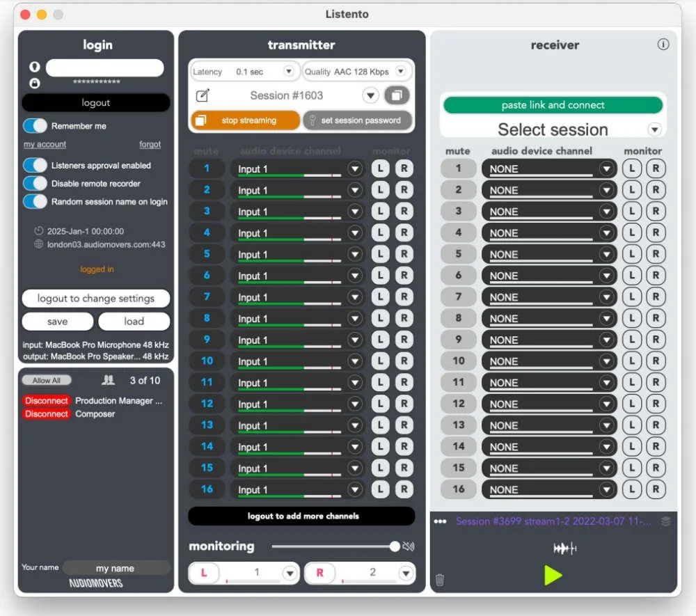Expand the Session #1603 dropdown

[370, 95]
